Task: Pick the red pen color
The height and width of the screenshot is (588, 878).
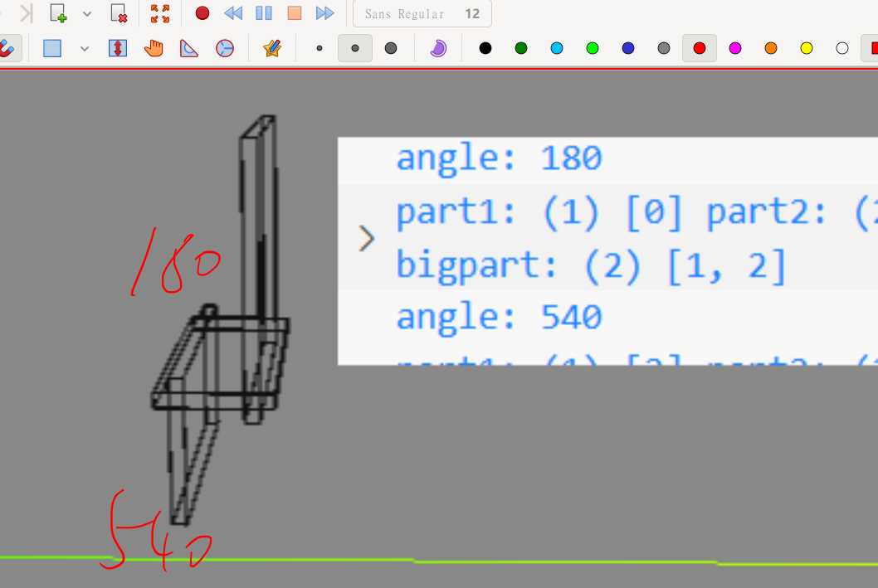Action: 700,49
